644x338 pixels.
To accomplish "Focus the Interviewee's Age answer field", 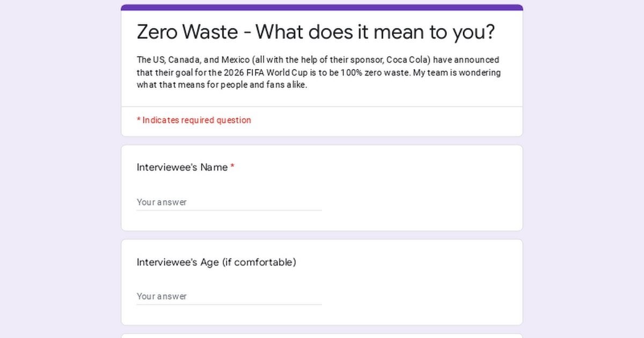I will 229,296.
